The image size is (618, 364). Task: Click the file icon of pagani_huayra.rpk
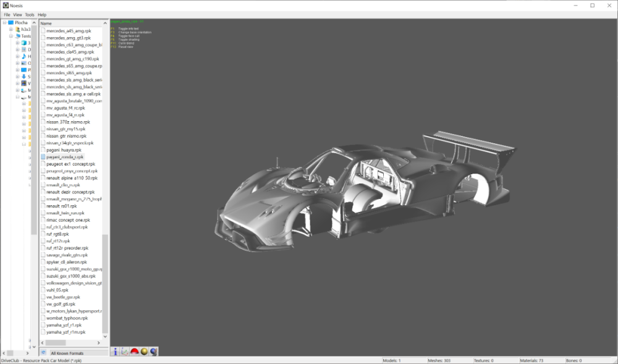point(43,150)
